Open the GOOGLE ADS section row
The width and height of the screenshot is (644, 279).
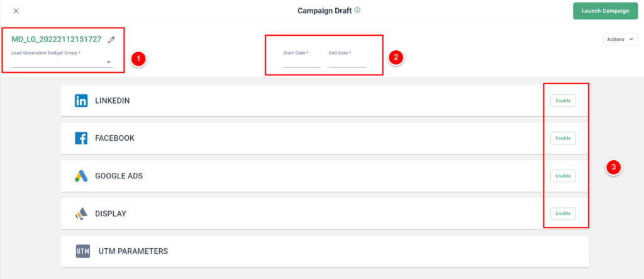pyautogui.click(x=325, y=176)
